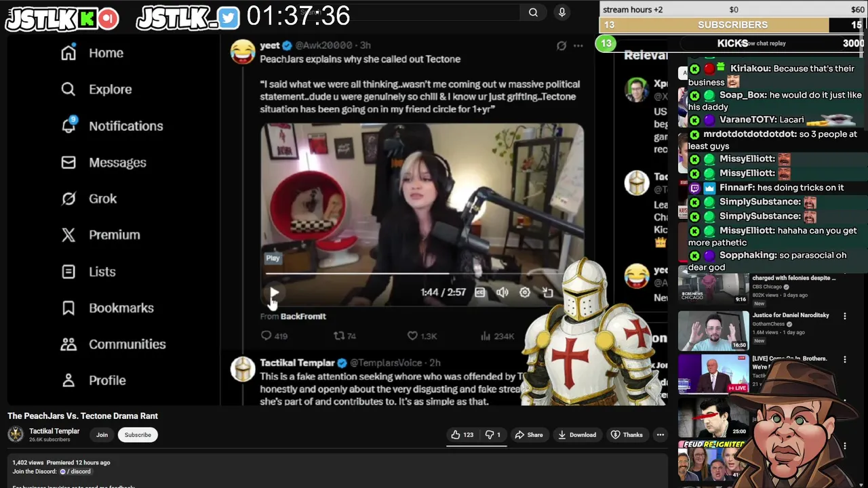Dislike the YouTube video
Image resolution: width=868 pixels, height=488 pixels.
tap(493, 434)
